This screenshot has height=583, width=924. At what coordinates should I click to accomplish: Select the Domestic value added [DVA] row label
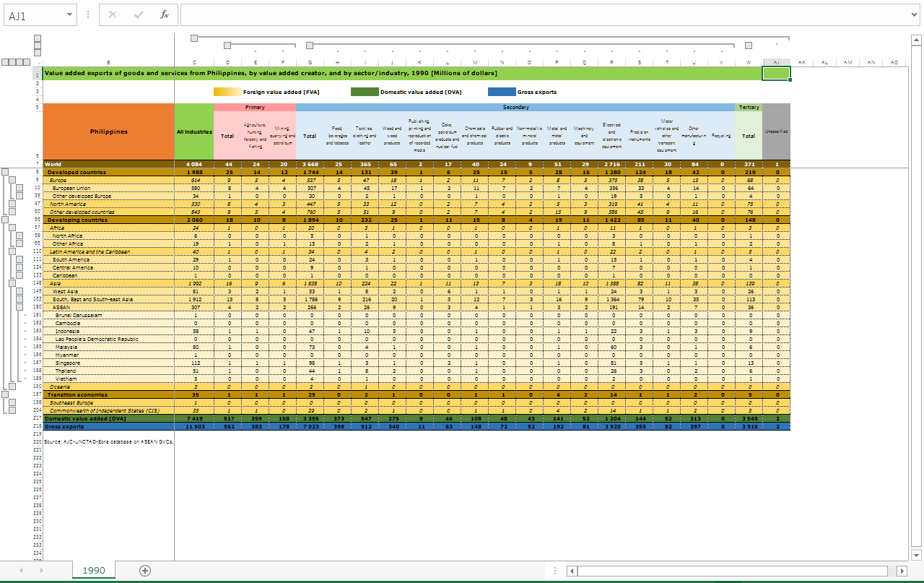(109, 418)
